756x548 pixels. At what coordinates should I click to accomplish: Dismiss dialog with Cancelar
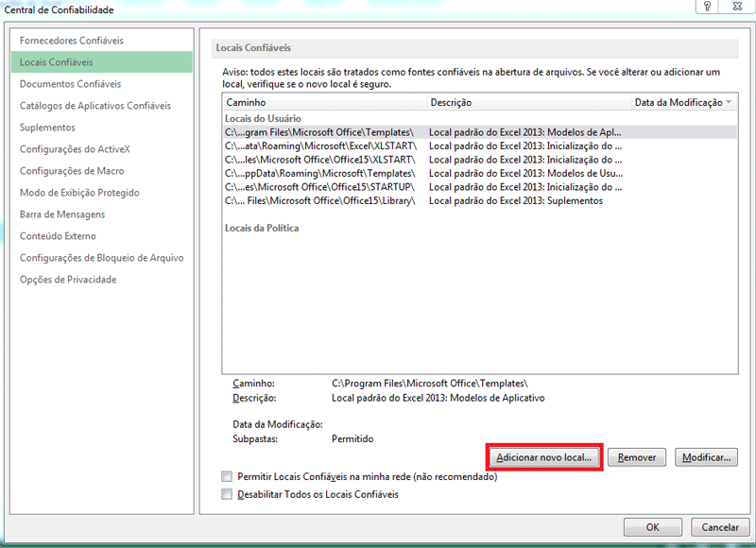[720, 526]
